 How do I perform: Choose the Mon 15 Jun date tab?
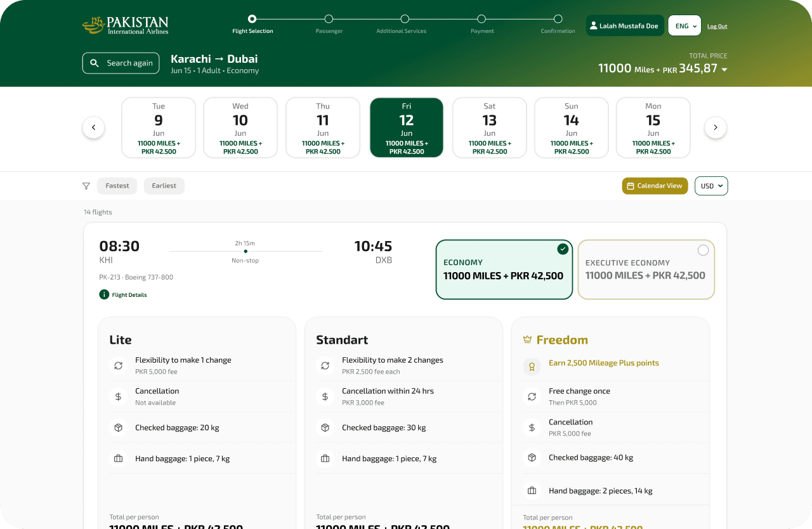[653, 127]
